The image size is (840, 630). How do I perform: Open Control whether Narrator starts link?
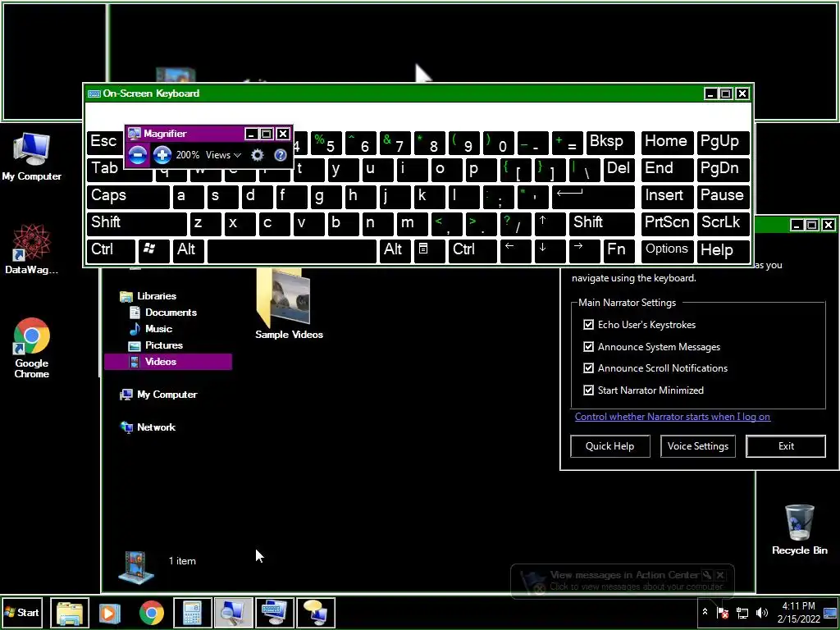673,416
